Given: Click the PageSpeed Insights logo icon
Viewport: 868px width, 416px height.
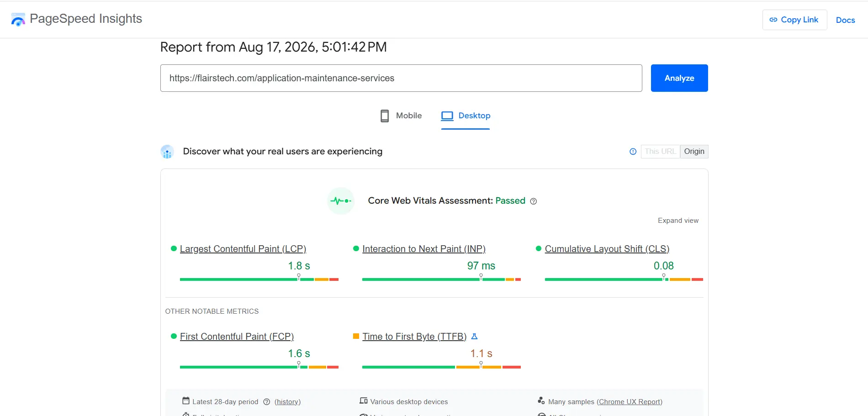Looking at the screenshot, I should [18, 19].
